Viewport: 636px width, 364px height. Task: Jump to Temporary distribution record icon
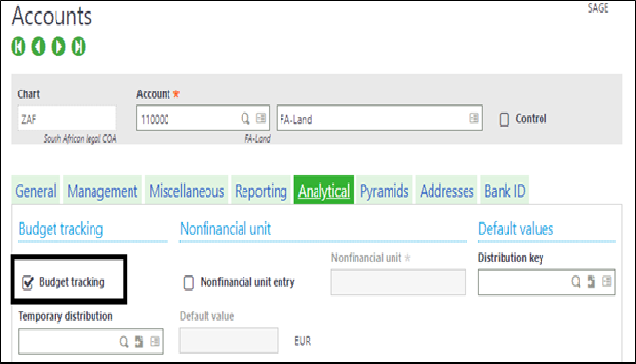click(139, 342)
